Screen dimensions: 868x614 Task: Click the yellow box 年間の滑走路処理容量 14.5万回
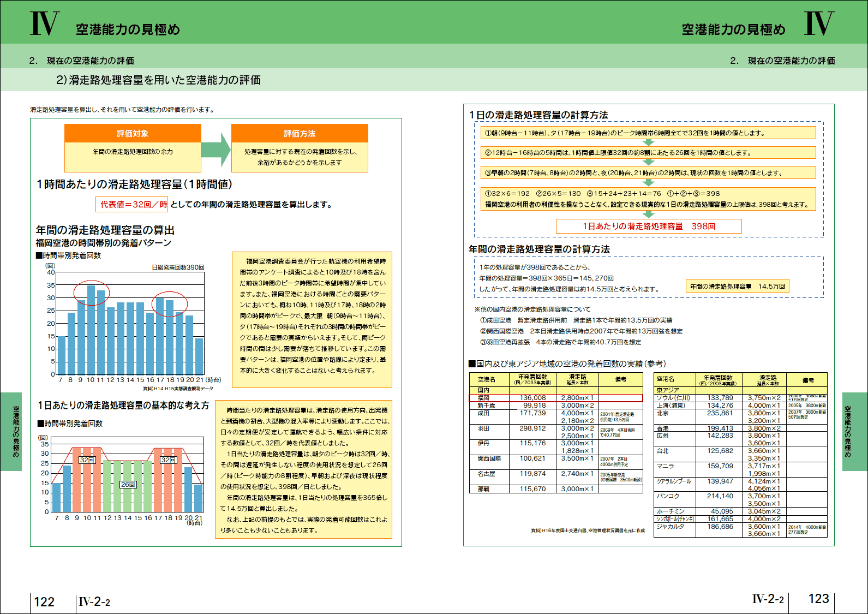tap(738, 286)
